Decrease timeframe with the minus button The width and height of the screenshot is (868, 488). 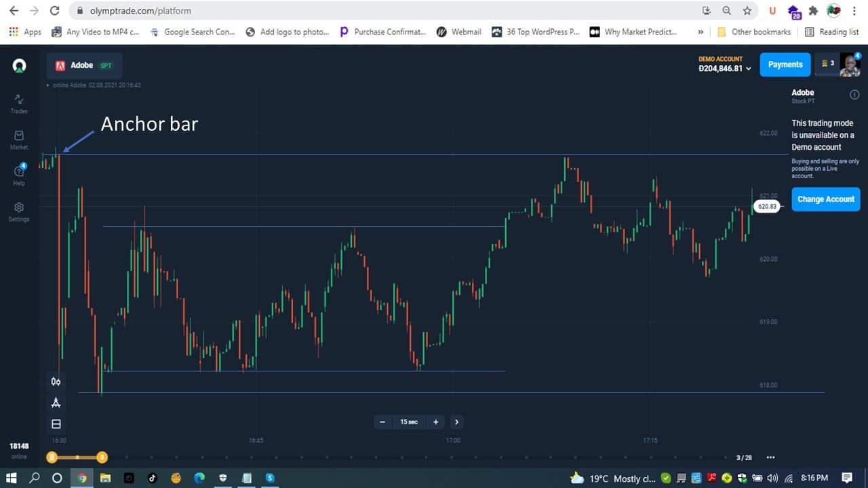point(382,422)
